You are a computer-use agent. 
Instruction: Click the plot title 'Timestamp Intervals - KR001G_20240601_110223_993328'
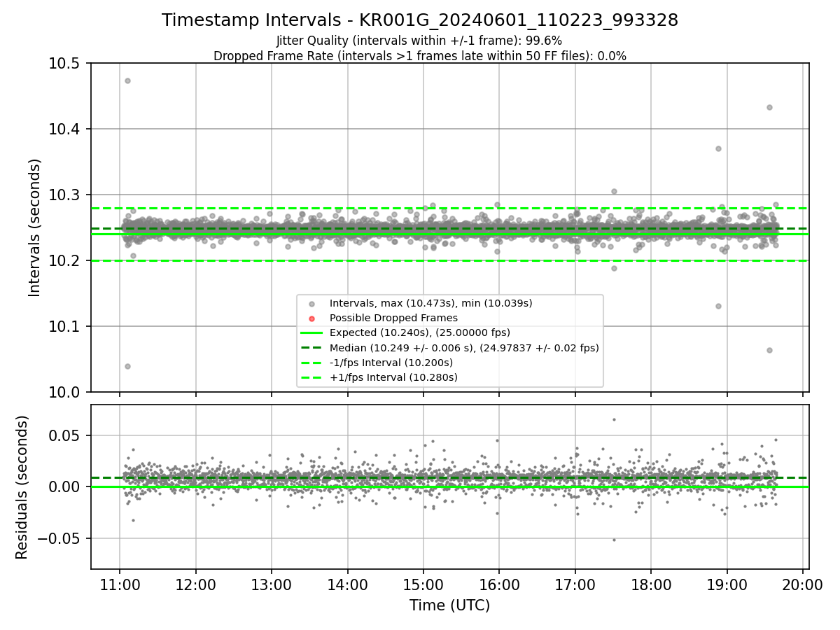[420, 20]
